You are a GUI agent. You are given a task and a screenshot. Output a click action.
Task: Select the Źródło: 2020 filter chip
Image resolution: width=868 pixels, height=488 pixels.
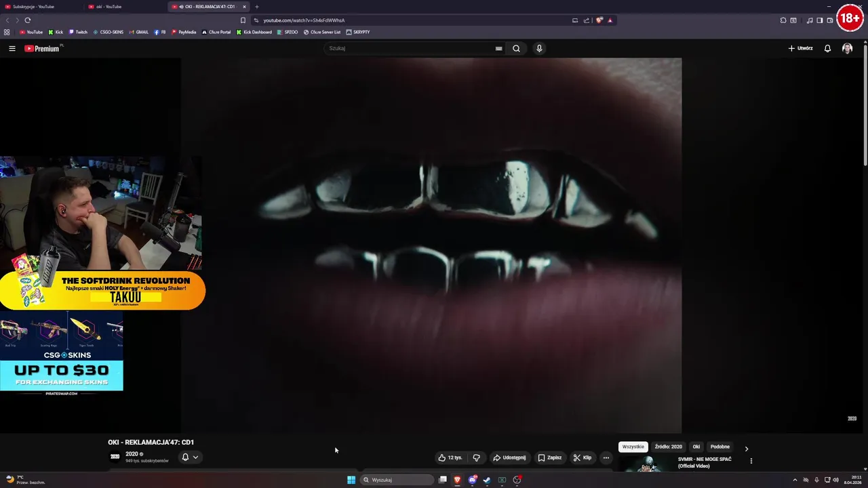668,447
